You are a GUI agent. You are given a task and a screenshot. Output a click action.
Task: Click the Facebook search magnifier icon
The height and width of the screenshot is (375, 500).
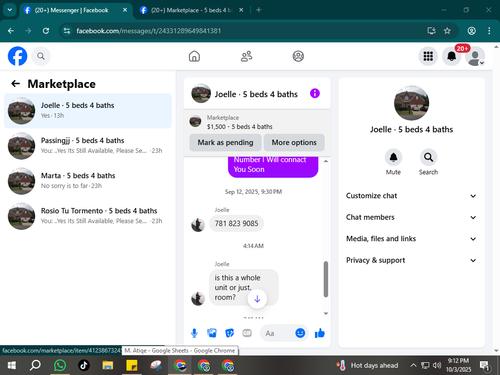(41, 56)
